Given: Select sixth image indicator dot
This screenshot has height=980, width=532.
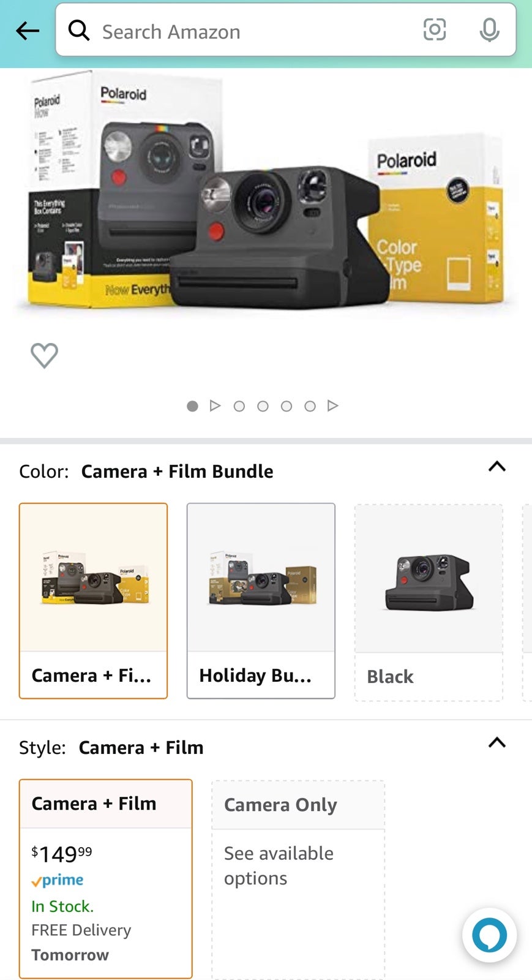Looking at the screenshot, I should [x=310, y=406].
